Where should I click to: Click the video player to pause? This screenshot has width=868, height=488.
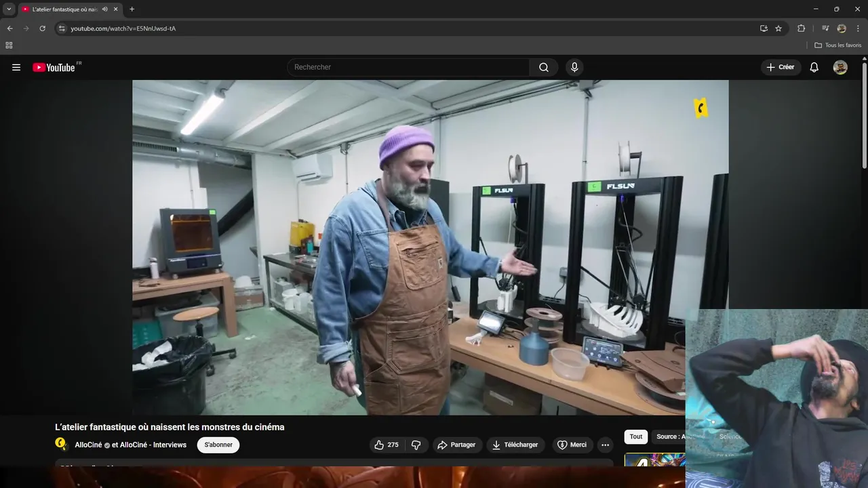(430, 247)
